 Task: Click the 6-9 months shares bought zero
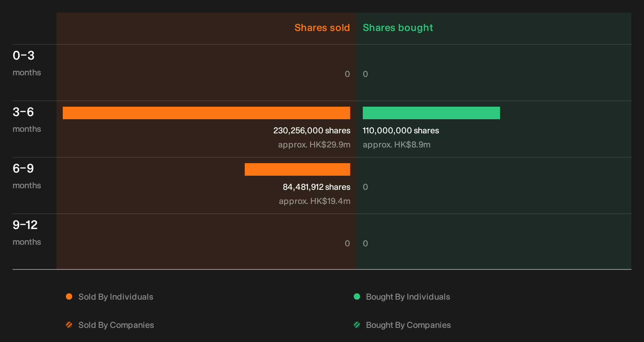[366, 187]
